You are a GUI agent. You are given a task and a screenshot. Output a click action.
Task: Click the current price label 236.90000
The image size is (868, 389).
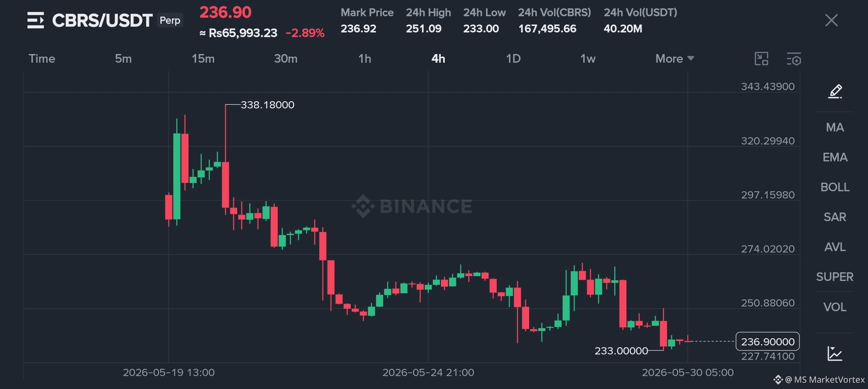pos(767,341)
